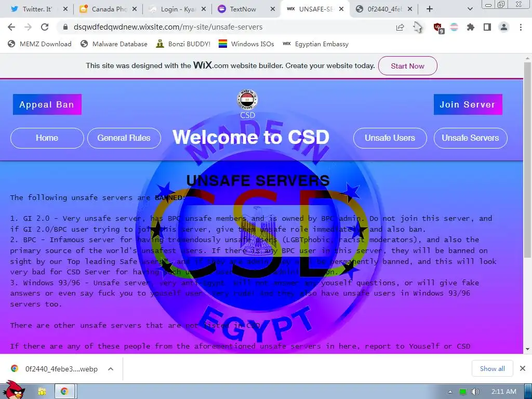Image resolution: width=532 pixels, height=399 pixels.
Task: Close the Twitter tab
Action: pos(65,9)
